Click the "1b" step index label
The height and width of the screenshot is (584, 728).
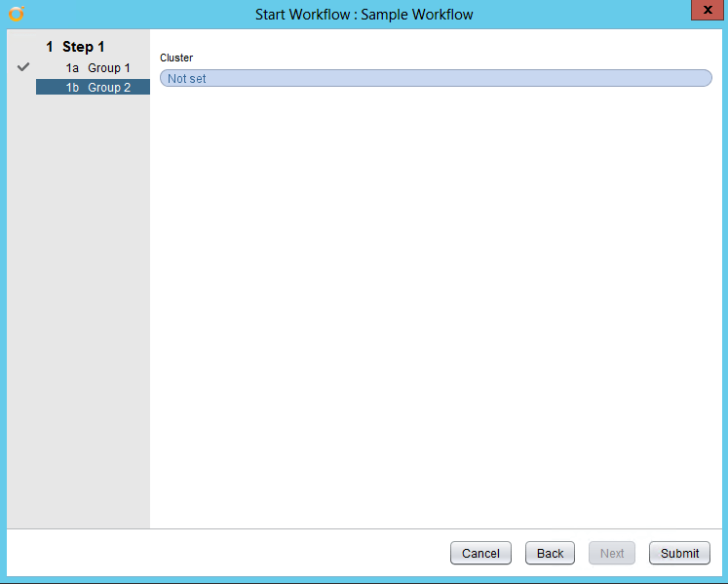click(72, 88)
